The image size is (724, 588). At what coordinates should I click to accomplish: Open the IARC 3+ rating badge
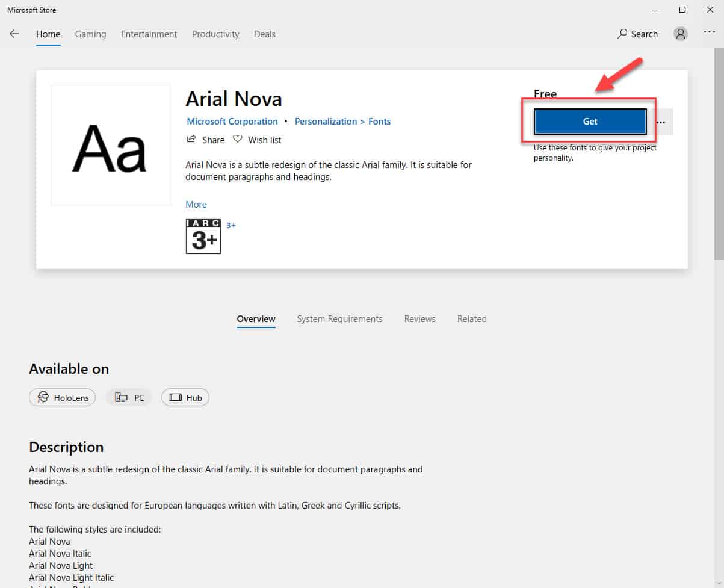coord(203,236)
